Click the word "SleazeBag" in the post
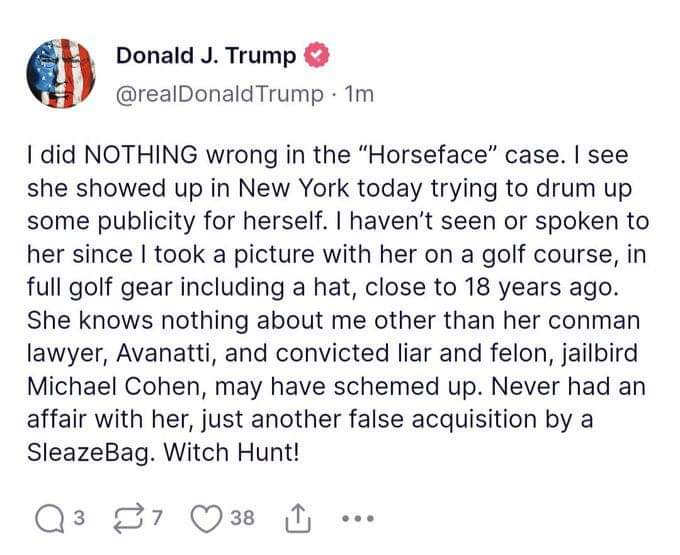Screen dimensions: 680x555 pyautogui.click(x=90, y=449)
